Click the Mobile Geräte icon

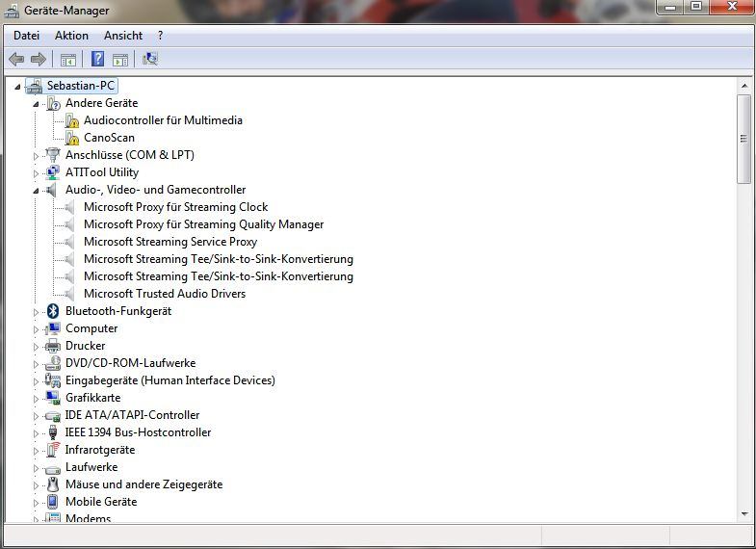point(53,502)
